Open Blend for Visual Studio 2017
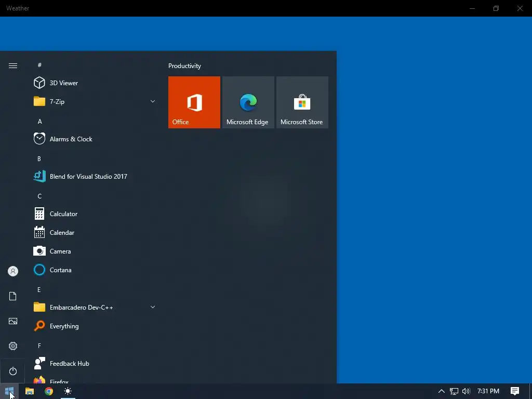The image size is (532, 399). click(95, 177)
